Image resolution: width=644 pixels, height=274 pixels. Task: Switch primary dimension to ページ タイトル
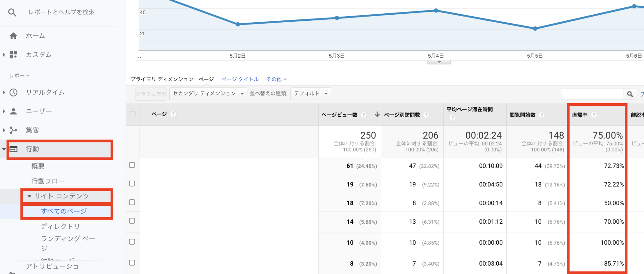pyautogui.click(x=240, y=79)
